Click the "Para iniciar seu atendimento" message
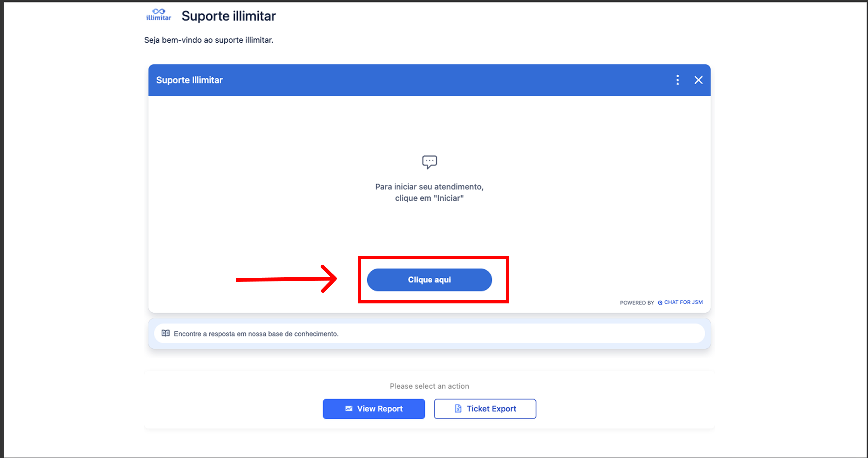 pyautogui.click(x=429, y=192)
